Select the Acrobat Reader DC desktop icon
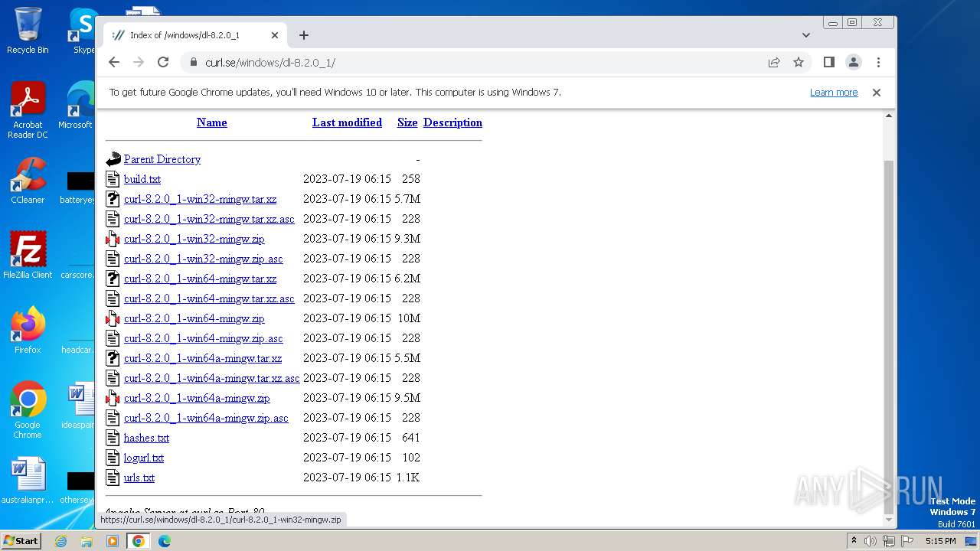 click(28, 111)
